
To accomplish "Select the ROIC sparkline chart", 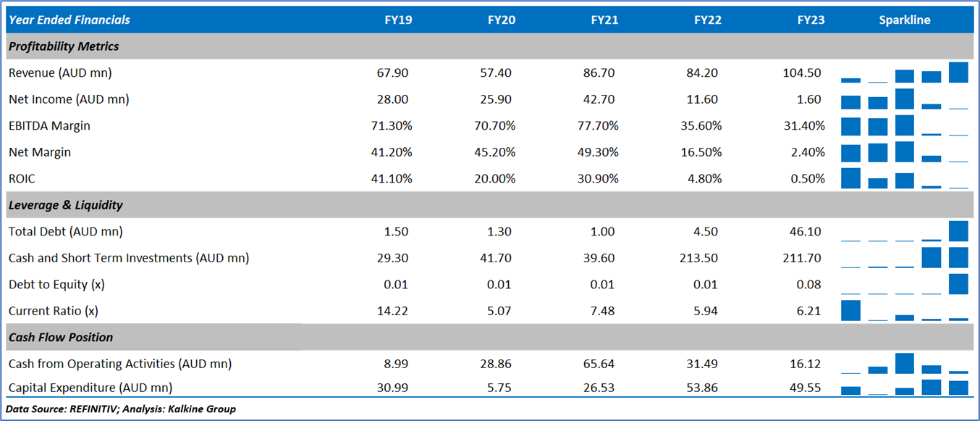I will 904,178.
